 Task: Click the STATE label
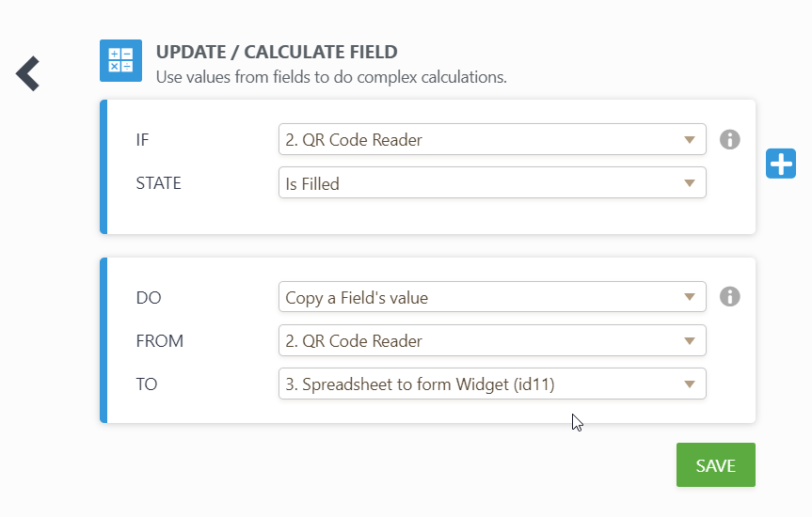pos(159,183)
